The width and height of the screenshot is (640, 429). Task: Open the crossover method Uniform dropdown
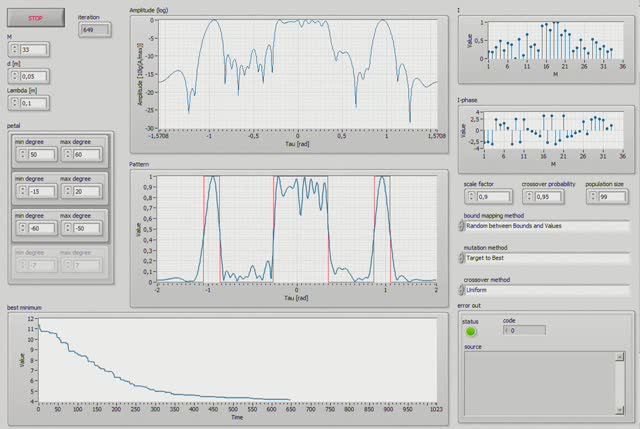(x=547, y=290)
